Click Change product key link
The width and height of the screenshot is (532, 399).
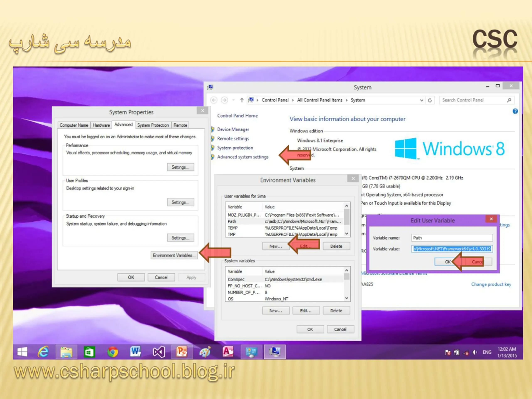(491, 284)
